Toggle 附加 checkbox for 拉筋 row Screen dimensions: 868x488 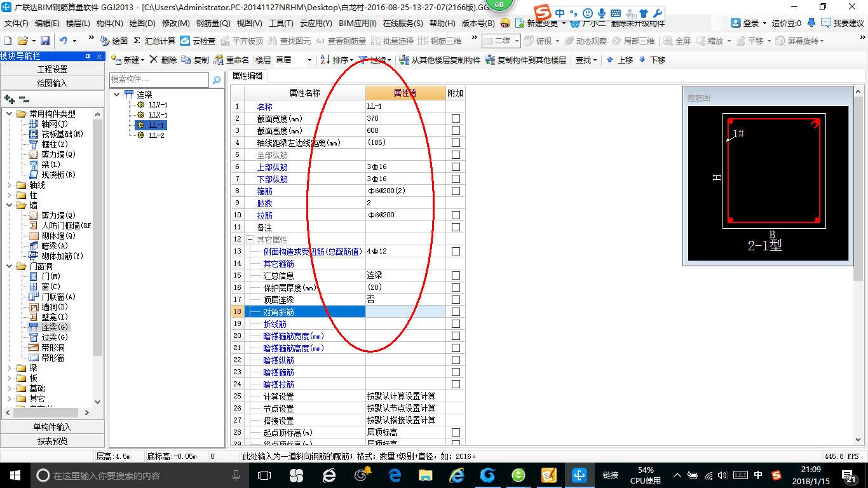(x=456, y=215)
